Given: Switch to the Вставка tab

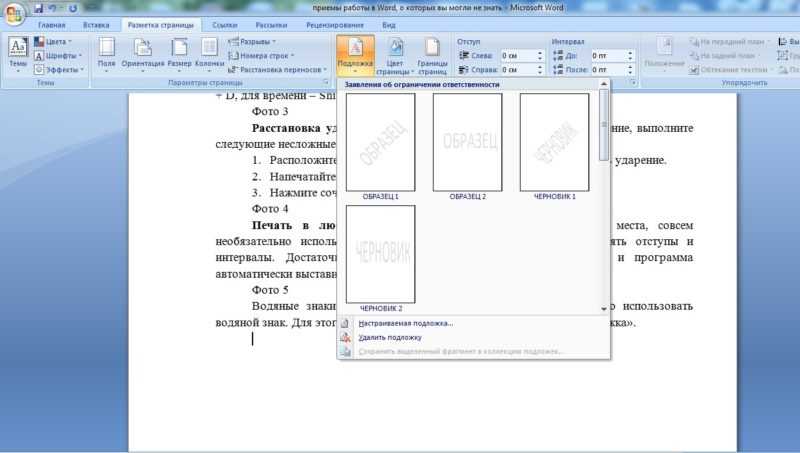Looking at the screenshot, I should click(x=96, y=25).
